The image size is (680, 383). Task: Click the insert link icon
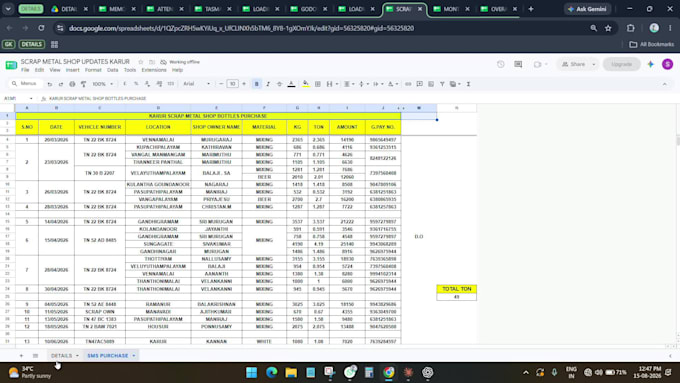(408, 84)
